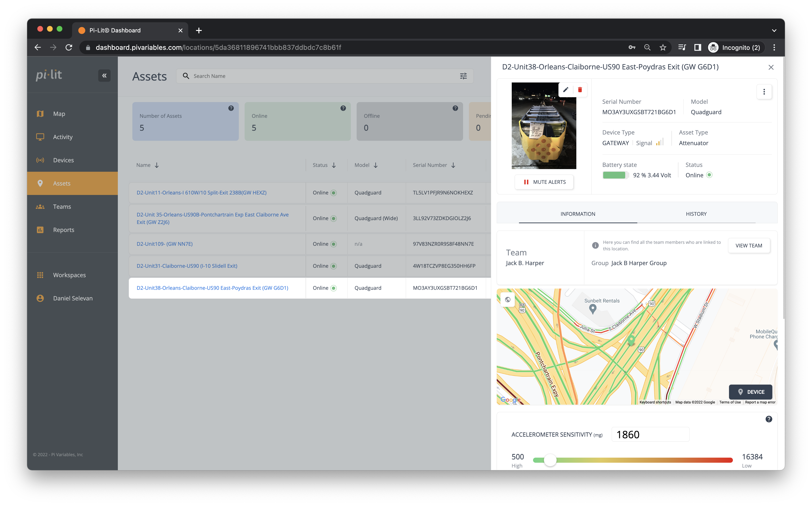Mute alerts for this asset

click(544, 182)
